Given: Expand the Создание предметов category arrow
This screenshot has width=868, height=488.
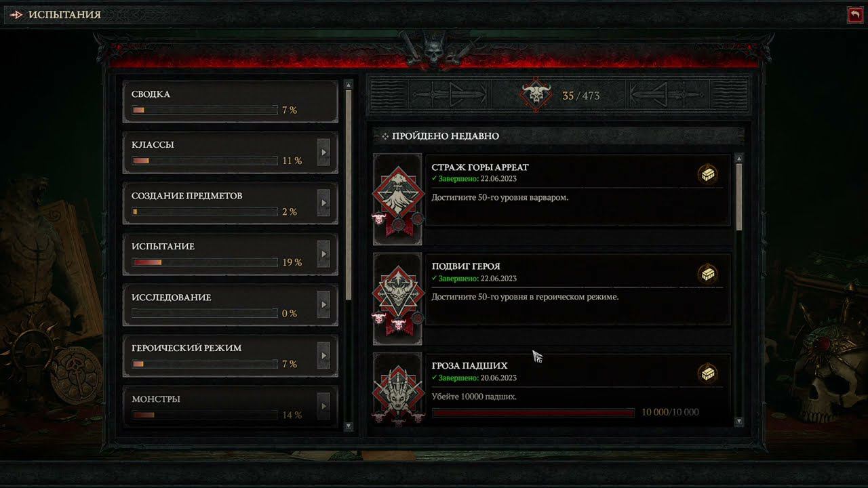Looking at the screenshot, I should point(323,203).
